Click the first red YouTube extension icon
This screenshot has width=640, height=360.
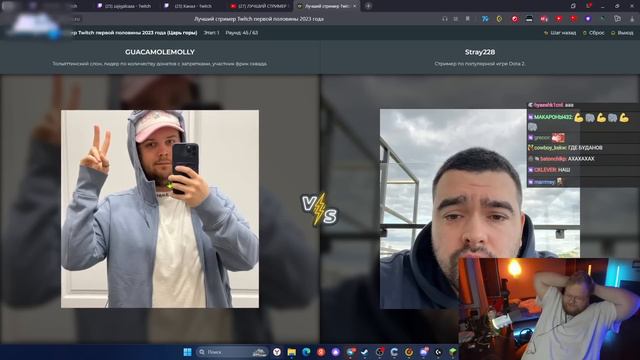[559, 19]
